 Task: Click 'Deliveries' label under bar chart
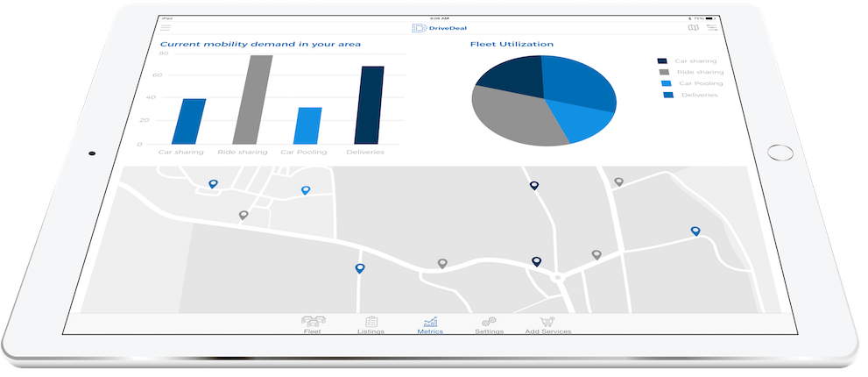364,152
